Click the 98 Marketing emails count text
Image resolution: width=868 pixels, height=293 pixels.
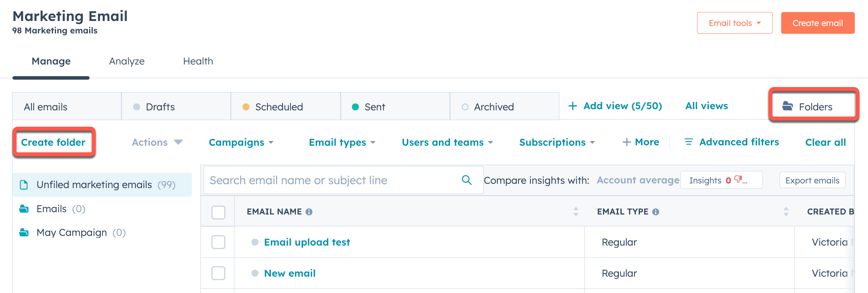pyautogui.click(x=55, y=30)
